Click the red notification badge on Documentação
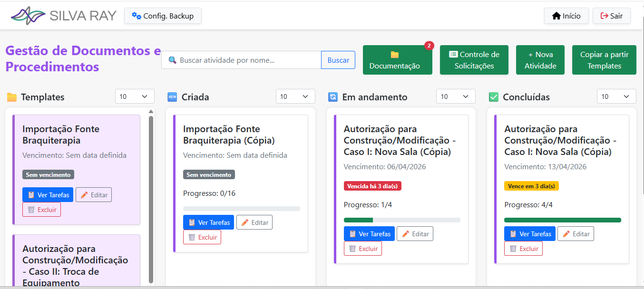Viewport: 644px width, 289px height. tap(429, 46)
